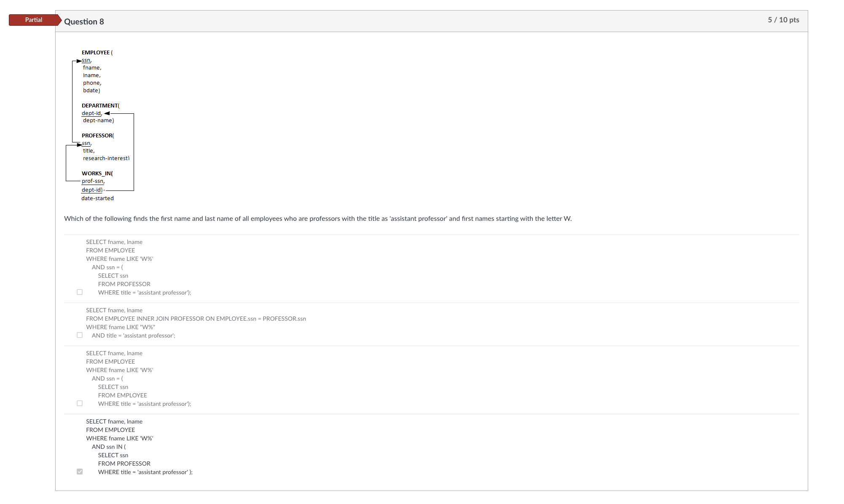Click the 5 / 10 pts score
Viewport: 844px width, 504px height.
pos(783,20)
